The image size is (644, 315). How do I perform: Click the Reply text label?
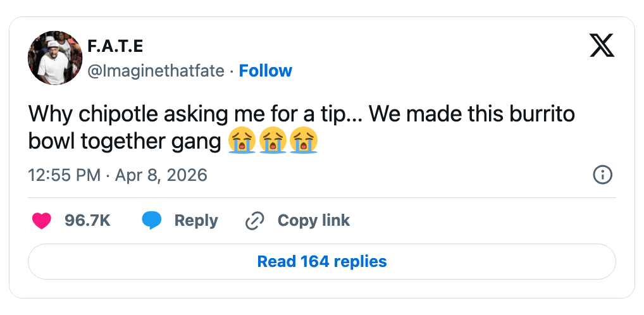point(196,220)
